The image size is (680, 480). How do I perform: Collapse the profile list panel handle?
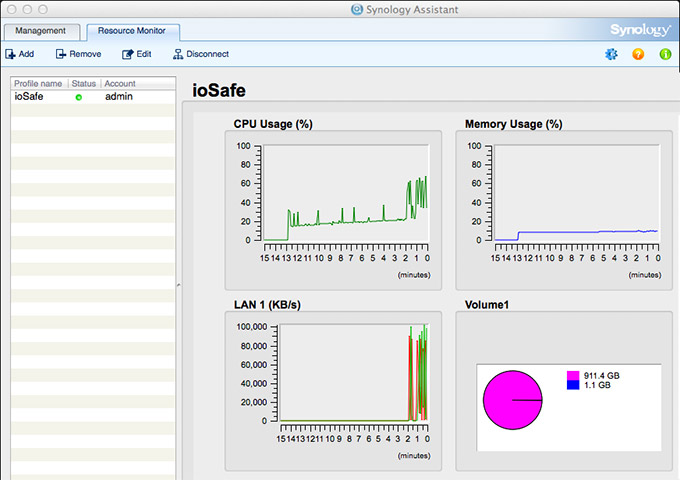point(179,285)
